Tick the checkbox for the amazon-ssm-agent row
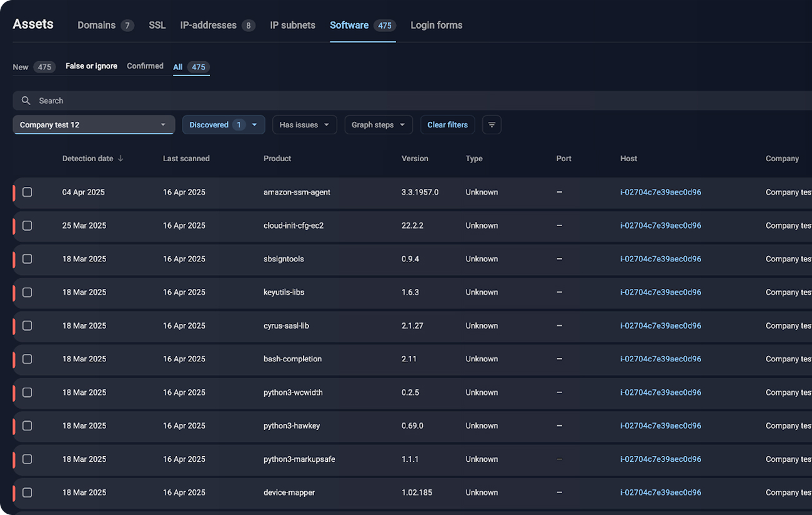 pos(27,192)
